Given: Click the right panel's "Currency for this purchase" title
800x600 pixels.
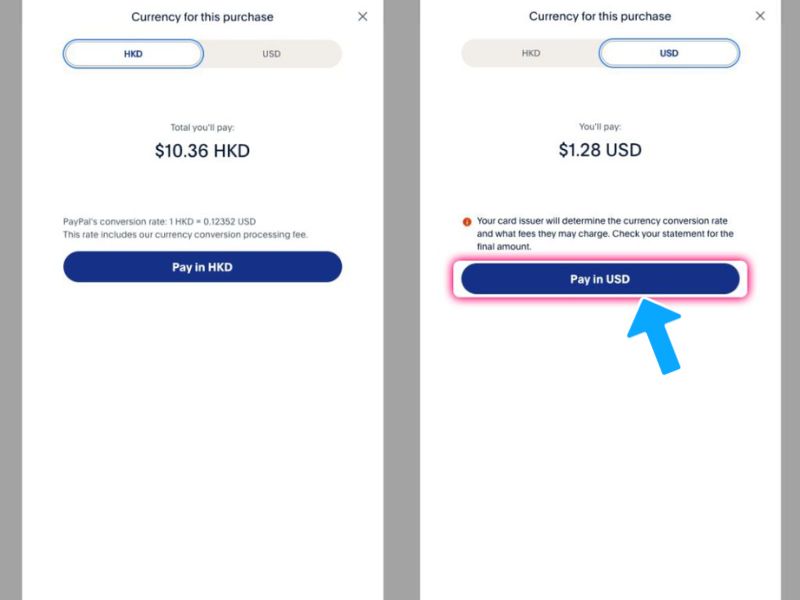Looking at the screenshot, I should 600,17.
